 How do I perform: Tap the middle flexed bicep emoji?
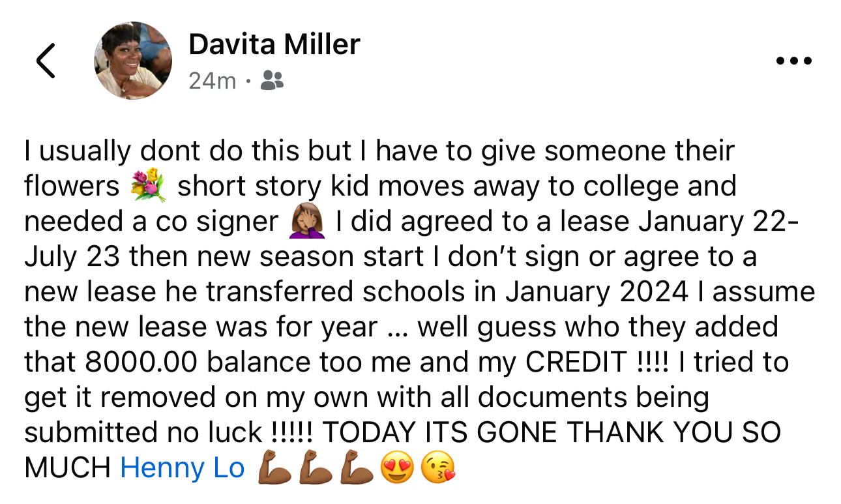(316, 468)
